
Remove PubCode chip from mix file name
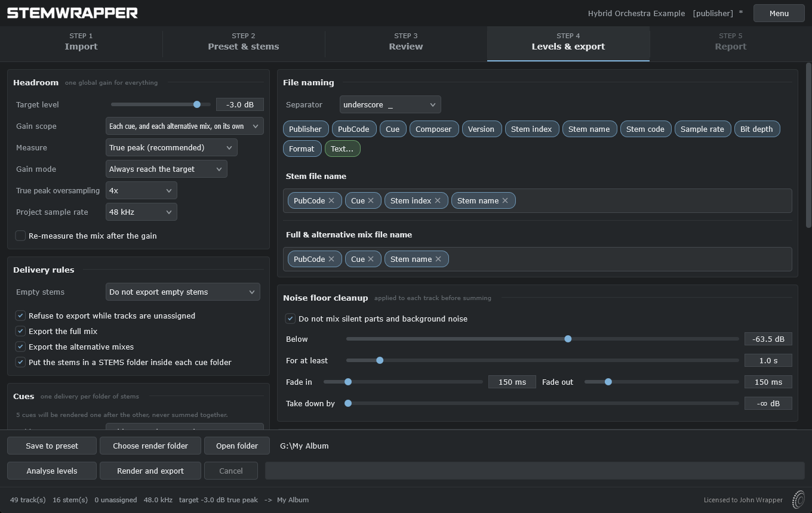[331, 259]
